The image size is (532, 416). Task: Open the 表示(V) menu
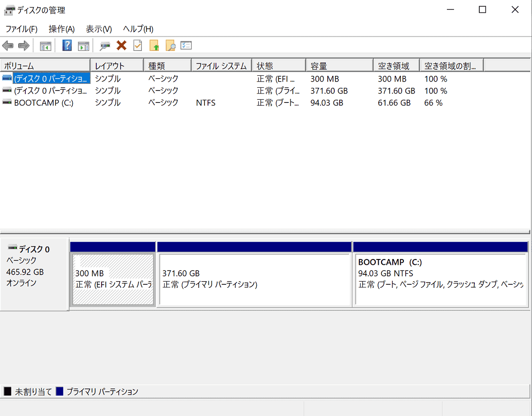point(99,29)
